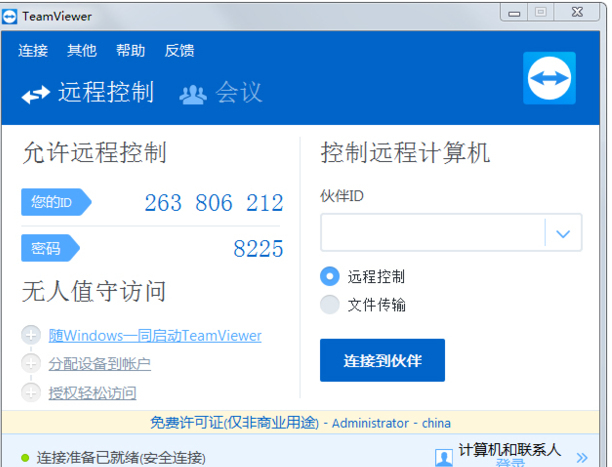Click the green connection status dot
This screenshot has width=612, height=467.
(25, 458)
